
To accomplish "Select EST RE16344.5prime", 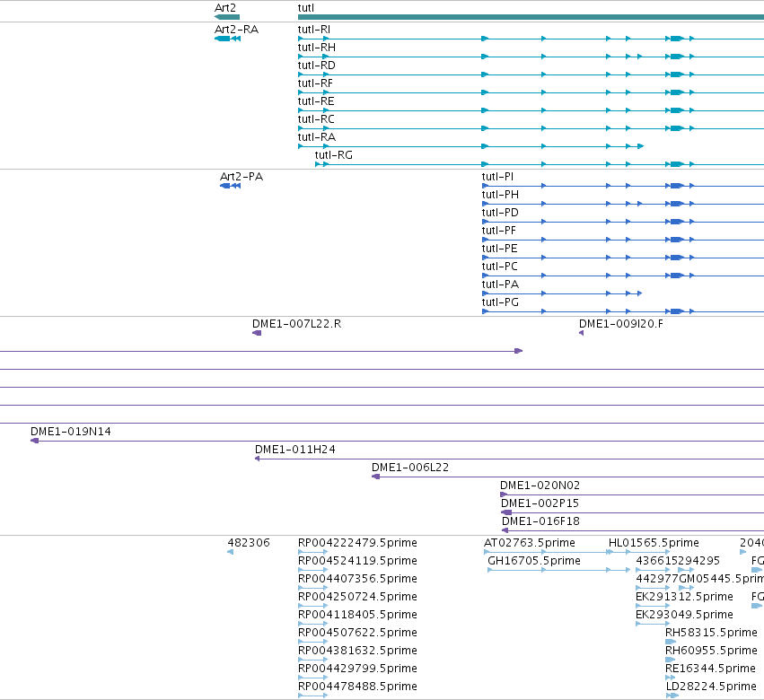I will click(710, 669).
